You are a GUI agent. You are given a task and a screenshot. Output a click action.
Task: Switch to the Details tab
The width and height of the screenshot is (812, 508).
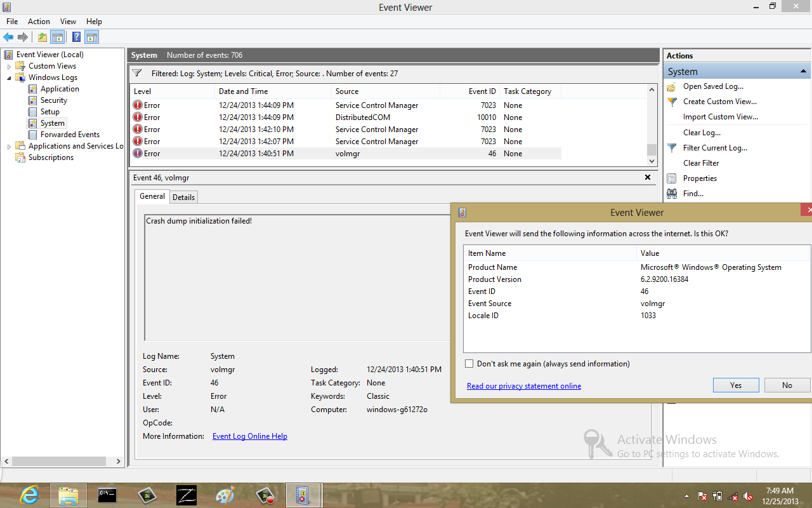tap(183, 197)
